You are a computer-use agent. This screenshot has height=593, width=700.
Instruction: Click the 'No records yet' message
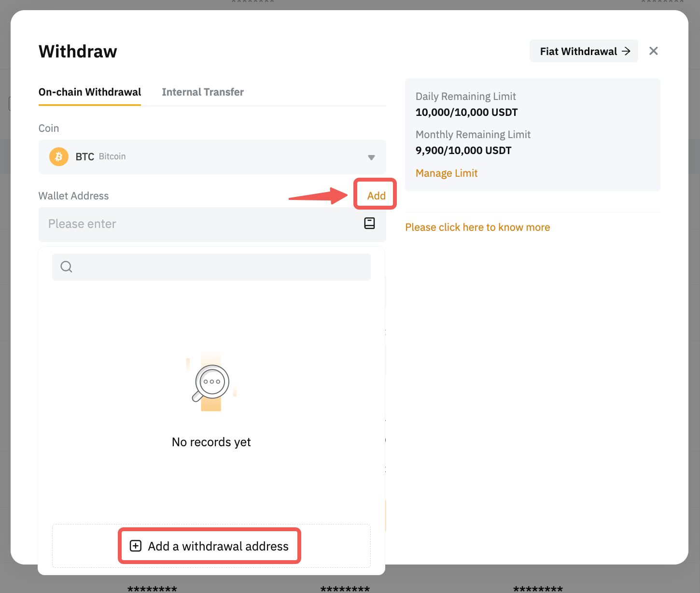[211, 442]
